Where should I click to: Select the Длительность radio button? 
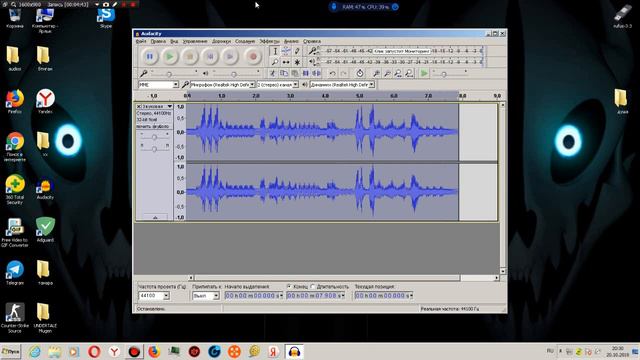click(x=313, y=287)
